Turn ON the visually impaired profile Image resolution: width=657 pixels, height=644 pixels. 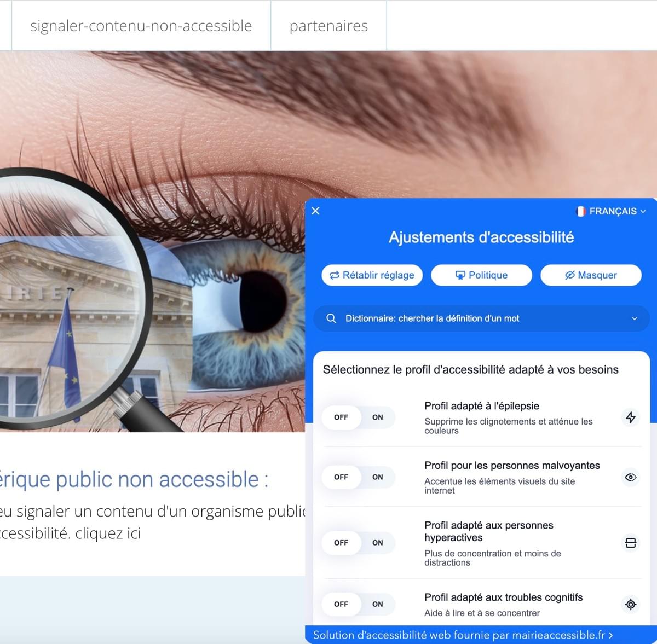click(377, 477)
